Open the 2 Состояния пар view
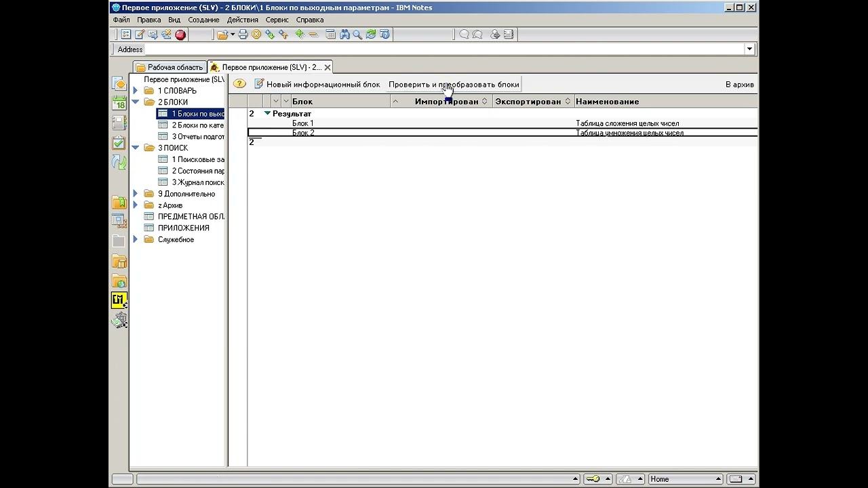The height and width of the screenshot is (488, 868). click(x=191, y=171)
